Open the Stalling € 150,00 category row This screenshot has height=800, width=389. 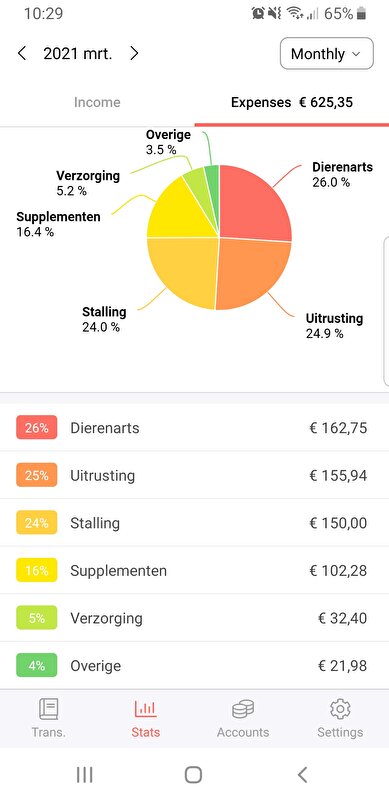194,522
